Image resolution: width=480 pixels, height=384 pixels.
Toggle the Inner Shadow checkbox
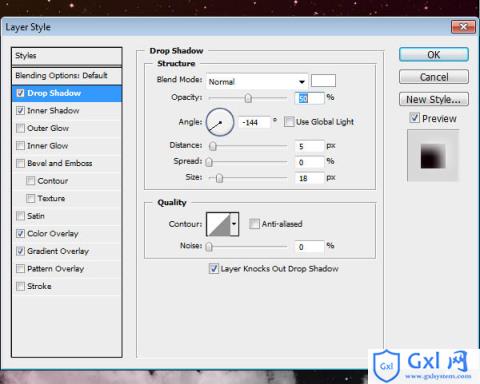[x=20, y=111]
